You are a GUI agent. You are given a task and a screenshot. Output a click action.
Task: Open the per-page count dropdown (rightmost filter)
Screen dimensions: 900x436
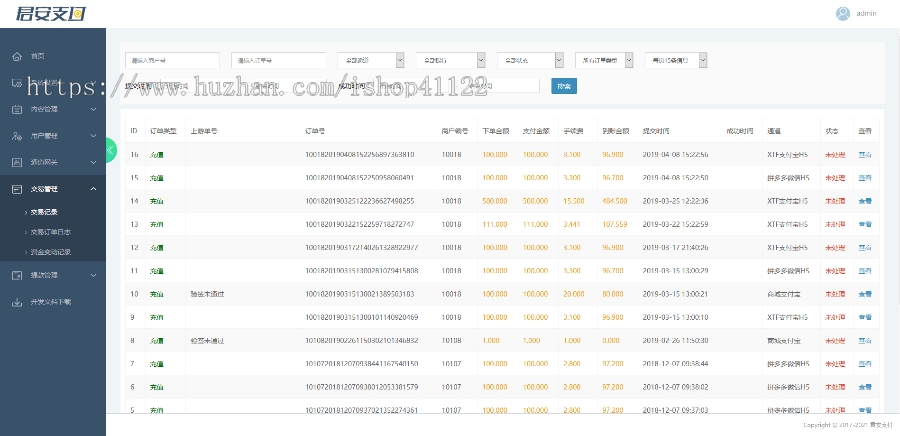coord(676,60)
